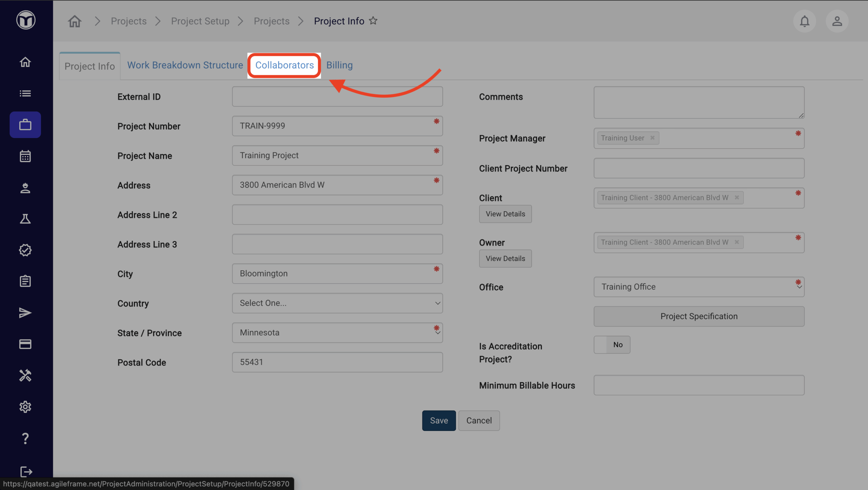The height and width of the screenshot is (490, 868).
Task: Open the Country dropdown
Action: (x=337, y=303)
